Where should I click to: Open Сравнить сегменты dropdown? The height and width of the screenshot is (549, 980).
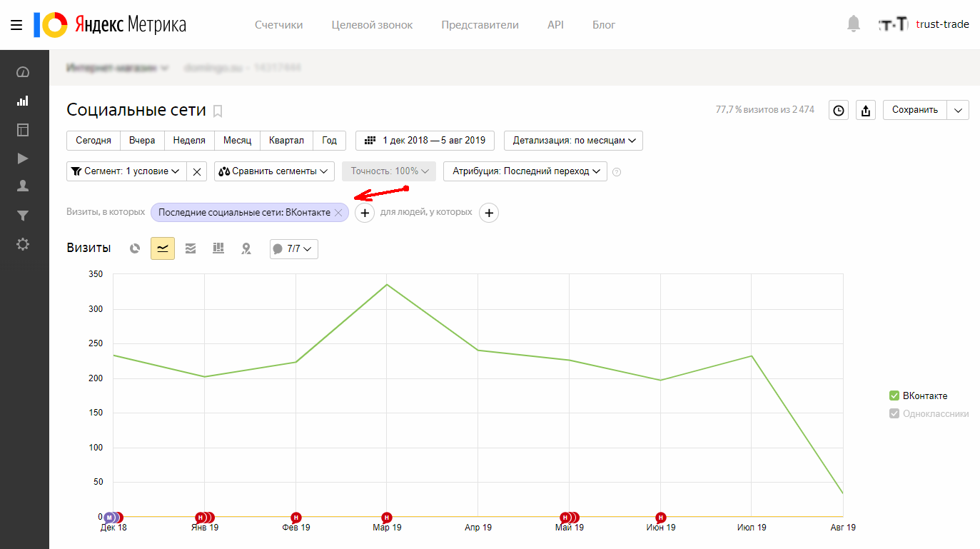tap(275, 171)
